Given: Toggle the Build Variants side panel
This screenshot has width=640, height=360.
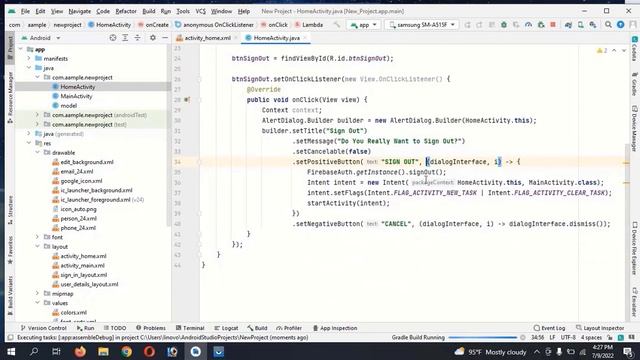Looking at the screenshot, I should pos(10,295).
